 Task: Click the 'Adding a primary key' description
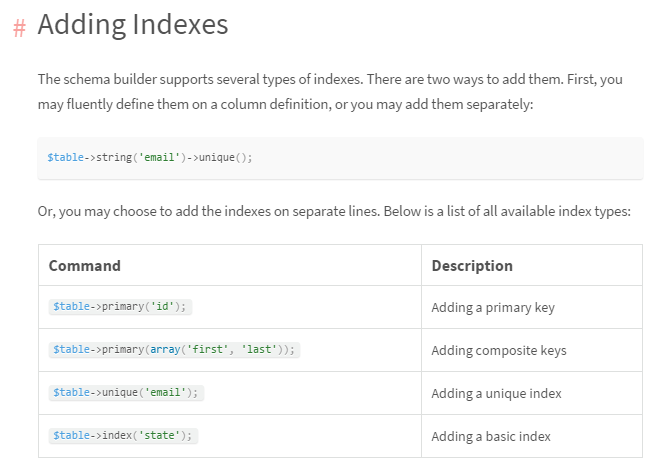pyautogui.click(x=493, y=308)
